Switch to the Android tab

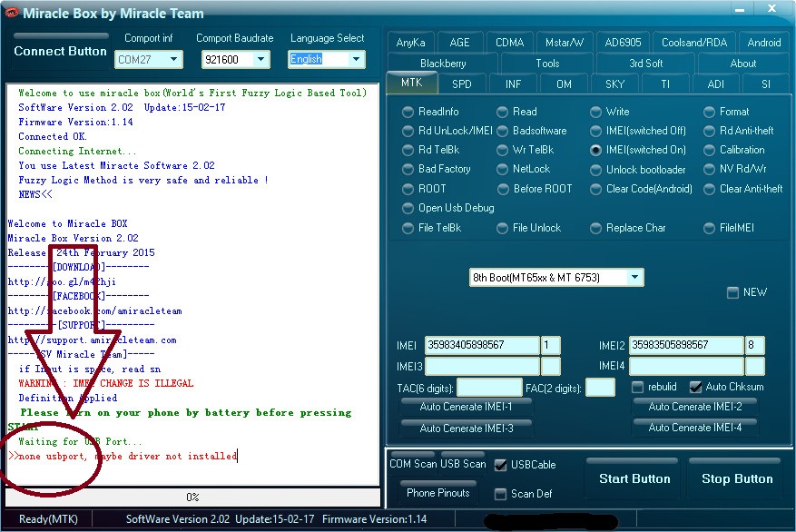click(x=764, y=42)
